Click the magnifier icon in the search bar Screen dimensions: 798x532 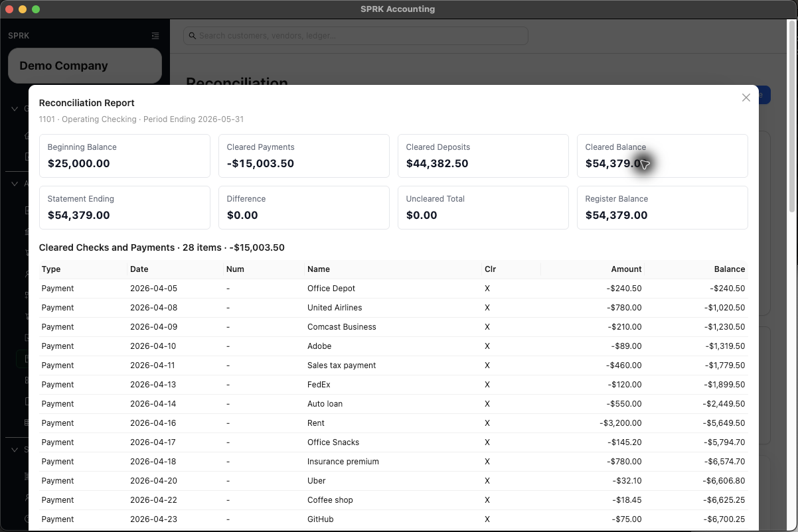193,36
